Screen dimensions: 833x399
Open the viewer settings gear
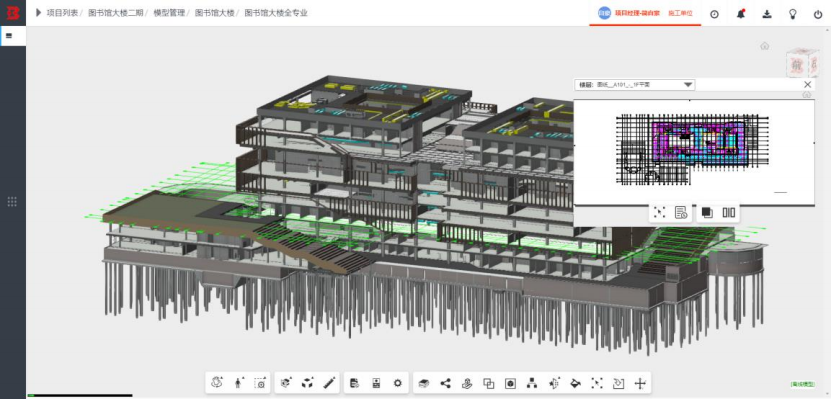397,383
